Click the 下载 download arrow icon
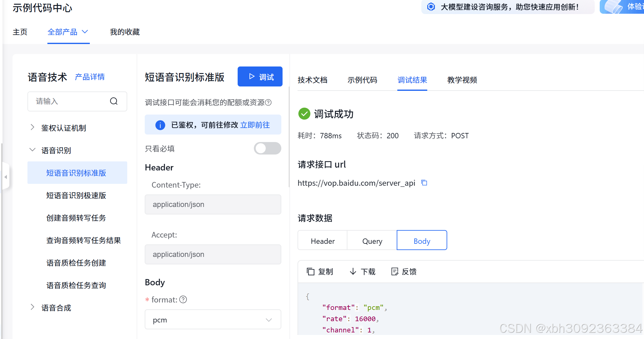The width and height of the screenshot is (644, 339). point(353,272)
